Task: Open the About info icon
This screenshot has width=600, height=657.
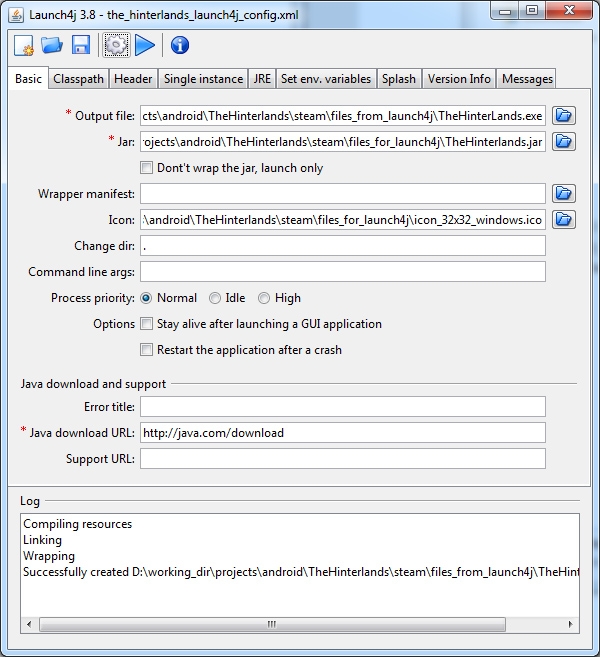Action: click(x=180, y=45)
